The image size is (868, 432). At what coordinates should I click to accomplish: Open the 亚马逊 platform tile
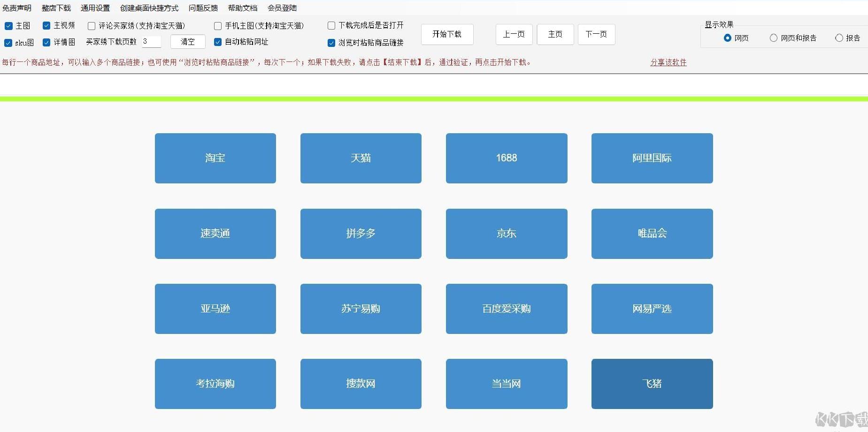215,309
